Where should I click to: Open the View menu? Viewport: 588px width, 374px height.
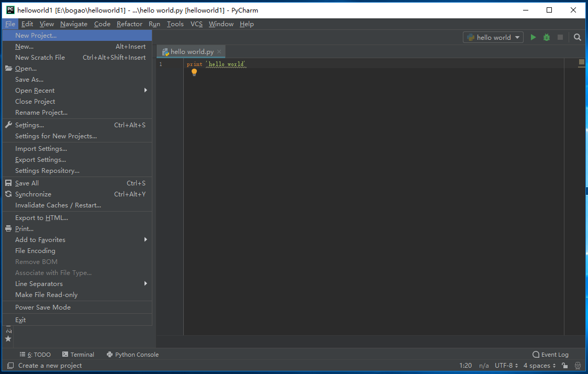47,24
